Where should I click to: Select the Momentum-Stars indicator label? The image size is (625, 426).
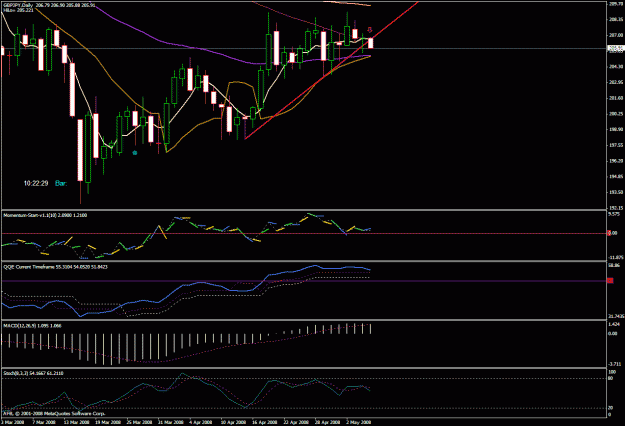coord(45,215)
